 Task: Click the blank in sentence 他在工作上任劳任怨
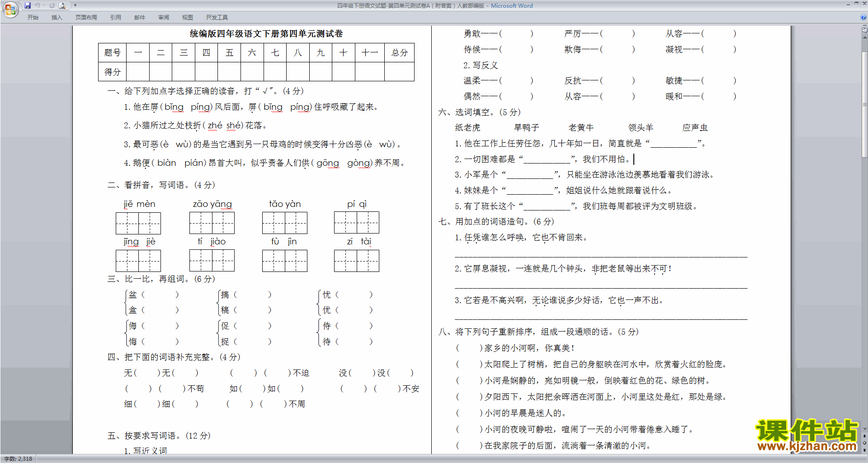point(674,144)
